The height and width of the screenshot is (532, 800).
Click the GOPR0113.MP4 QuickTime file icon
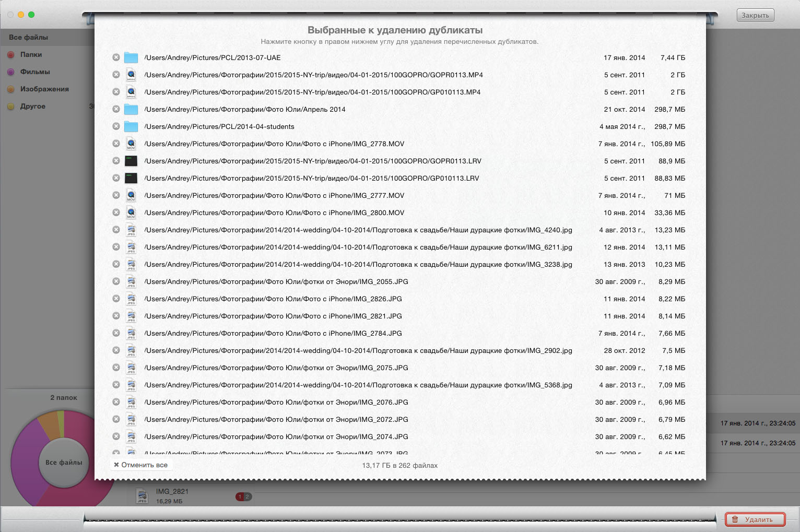[131, 75]
